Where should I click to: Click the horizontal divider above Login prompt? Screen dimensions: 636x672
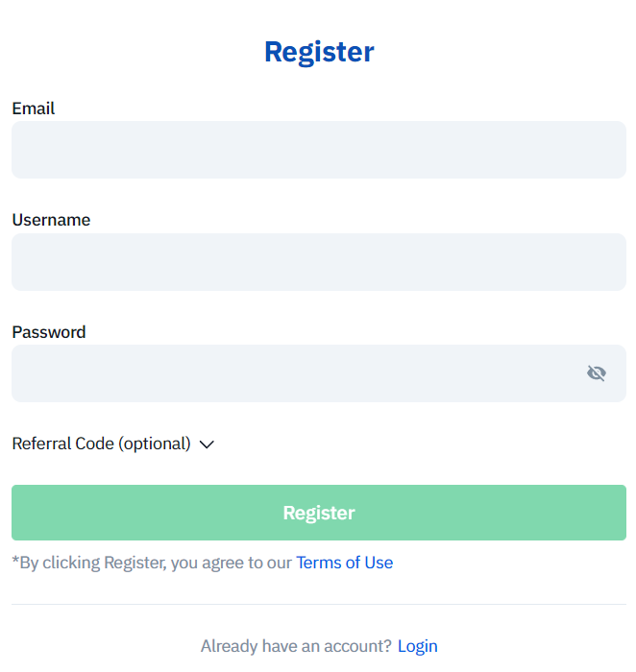pos(318,604)
